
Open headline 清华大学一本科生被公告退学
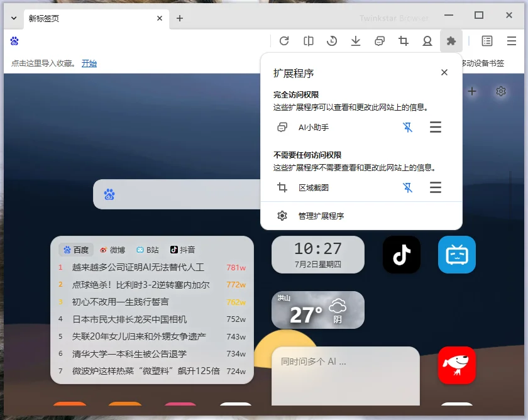tap(129, 354)
